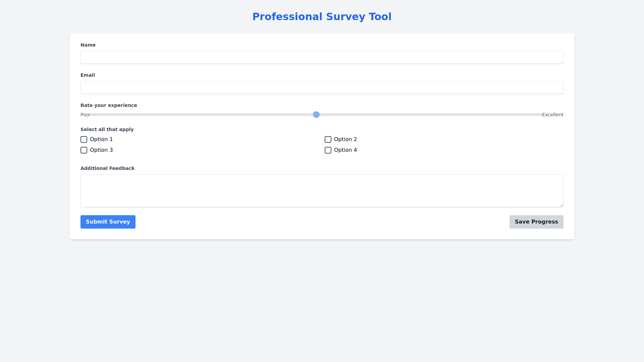The image size is (644, 362).
Task: Enable the Option 2 checkbox
Action: pos(328,139)
